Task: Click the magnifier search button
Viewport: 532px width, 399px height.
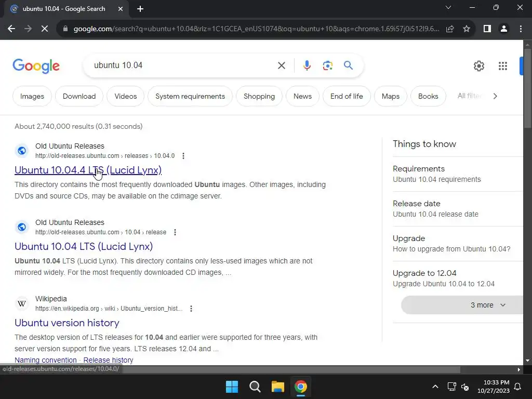Action: [349, 65]
